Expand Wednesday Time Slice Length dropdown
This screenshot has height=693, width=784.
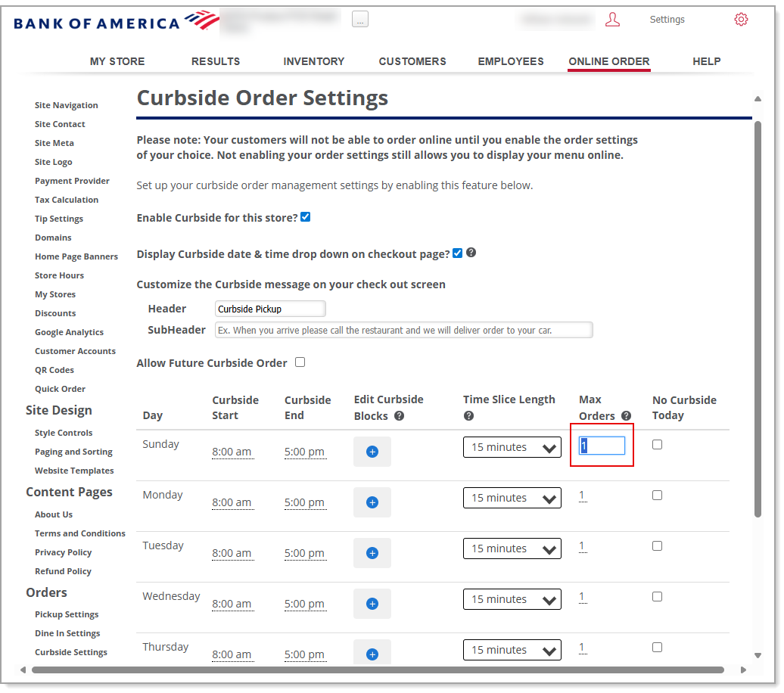pyautogui.click(x=512, y=600)
